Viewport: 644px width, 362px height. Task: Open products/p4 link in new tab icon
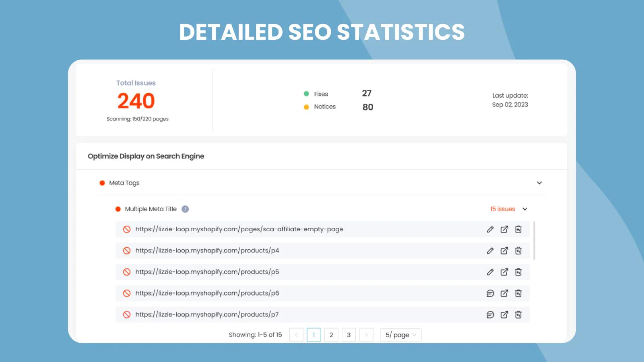(x=504, y=251)
